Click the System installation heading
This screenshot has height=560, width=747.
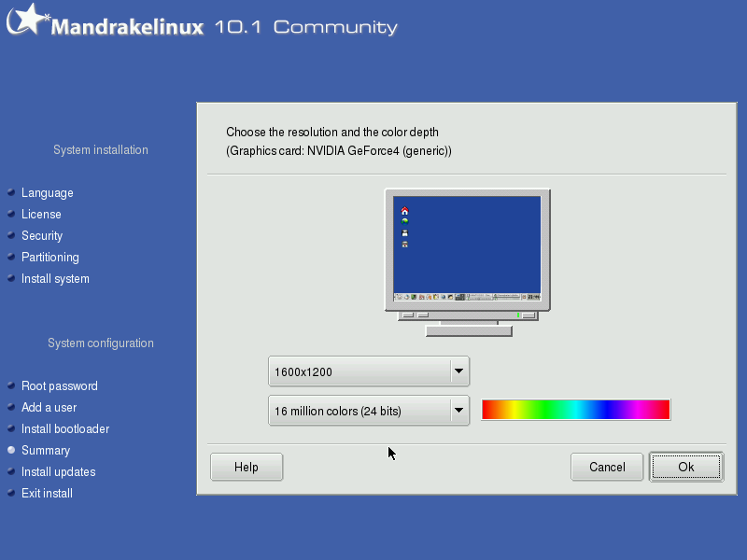(x=101, y=150)
